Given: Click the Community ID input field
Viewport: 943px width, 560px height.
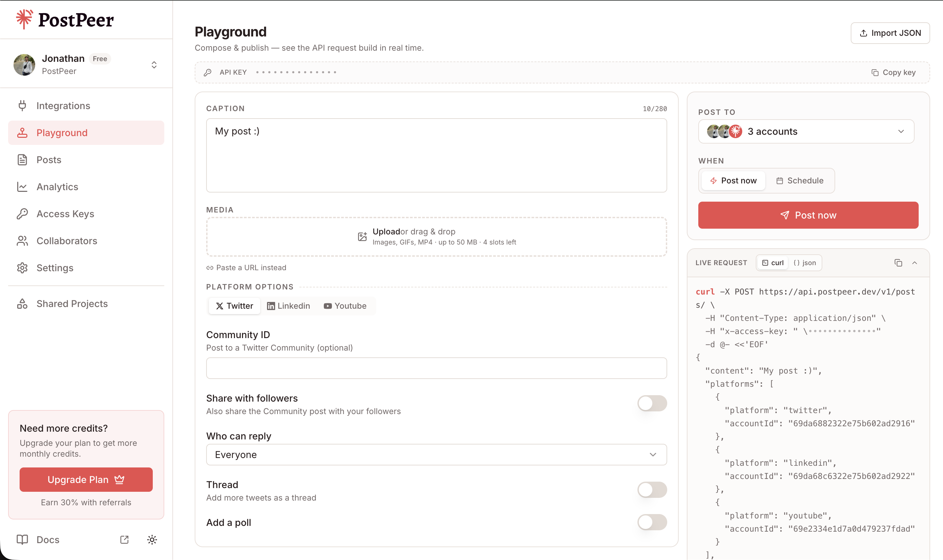Looking at the screenshot, I should [436, 368].
